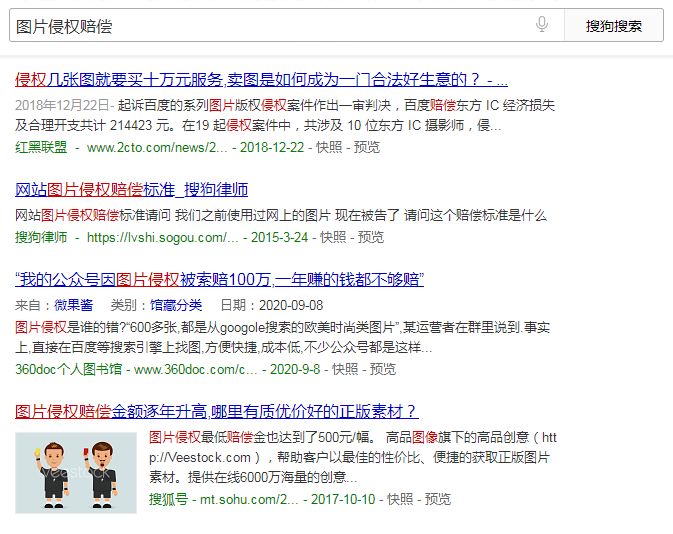
Task: Open result 图片侵权赔偿金额逐年升高
Action: point(217,411)
